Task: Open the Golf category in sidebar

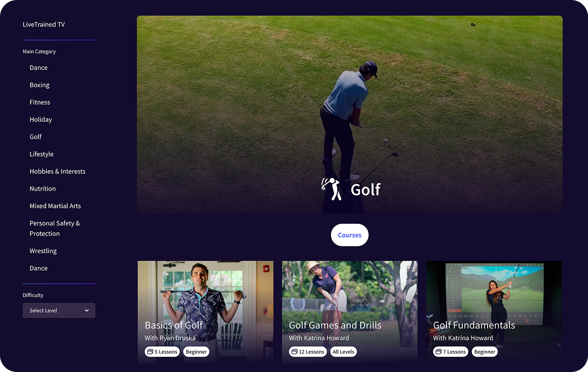Action: pyautogui.click(x=36, y=137)
